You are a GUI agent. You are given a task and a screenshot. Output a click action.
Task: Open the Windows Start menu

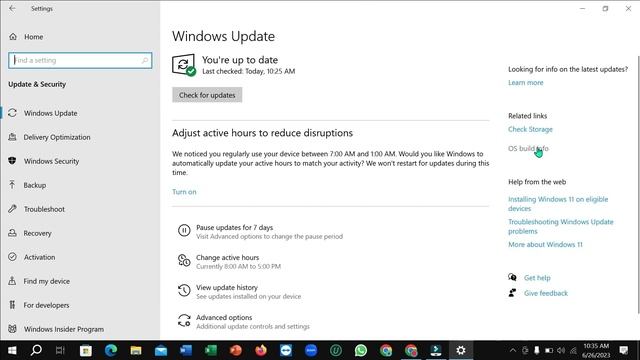pos(12,350)
